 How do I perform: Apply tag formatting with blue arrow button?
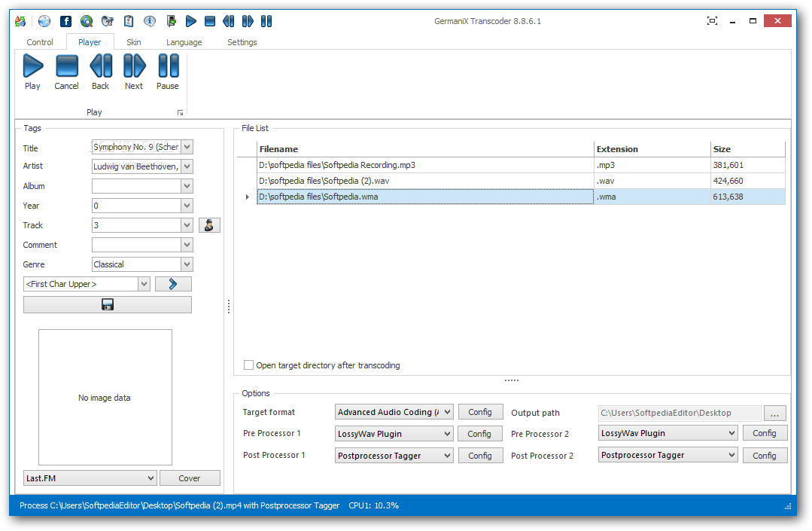[x=173, y=284]
